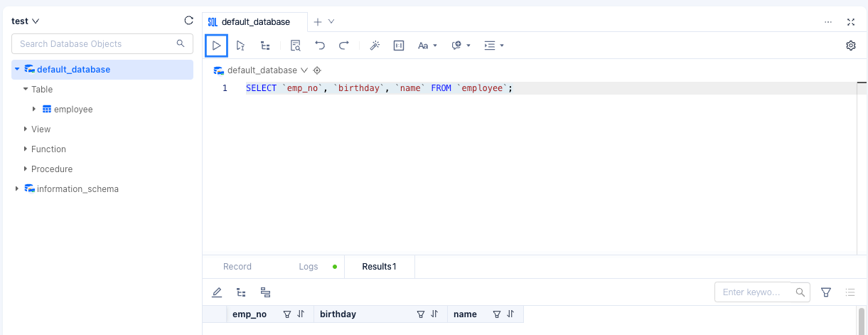The width and height of the screenshot is (868, 335).
Task: Click the undo arrow in toolbar
Action: pos(320,46)
